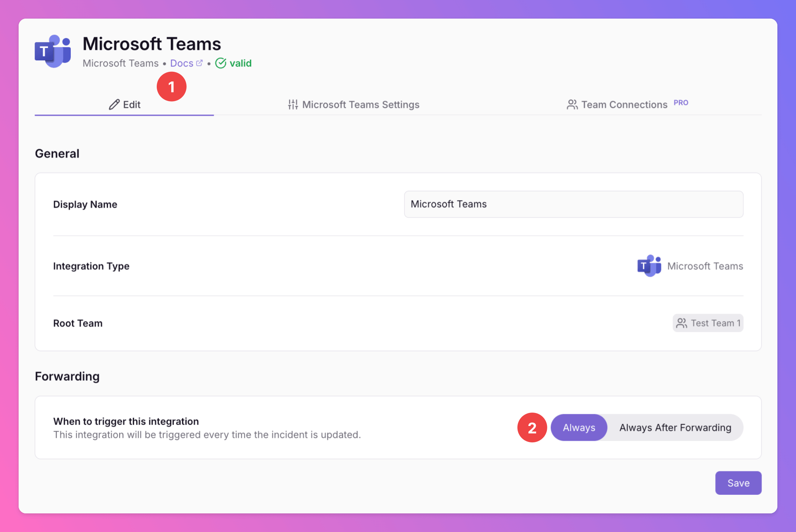The width and height of the screenshot is (796, 532).
Task: Switch to the Team Connections tab
Action: tap(624, 105)
